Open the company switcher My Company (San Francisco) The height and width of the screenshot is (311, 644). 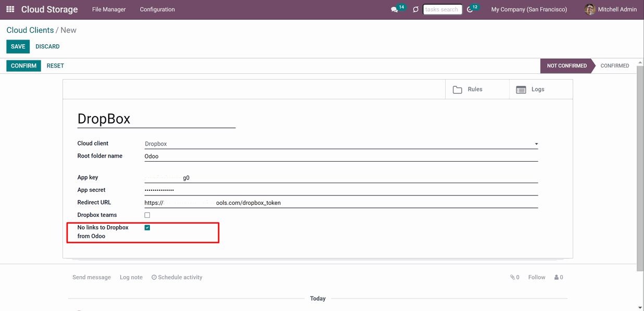point(529,9)
